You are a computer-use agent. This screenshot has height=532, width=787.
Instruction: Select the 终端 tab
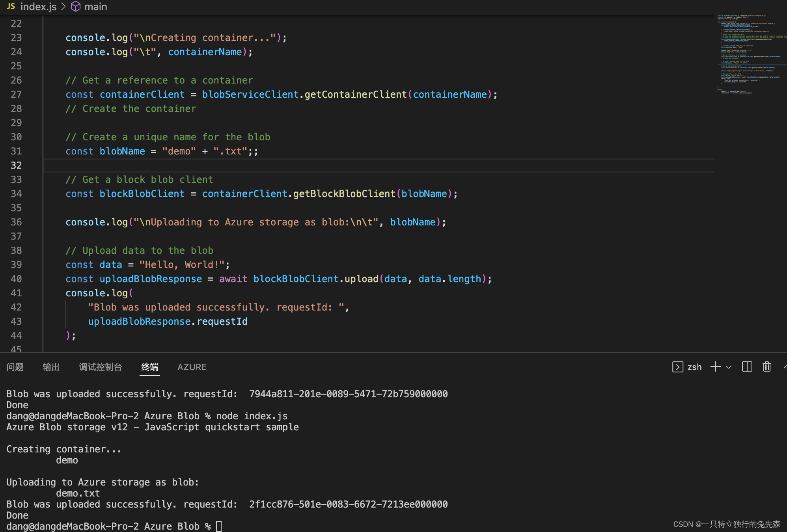(x=150, y=367)
